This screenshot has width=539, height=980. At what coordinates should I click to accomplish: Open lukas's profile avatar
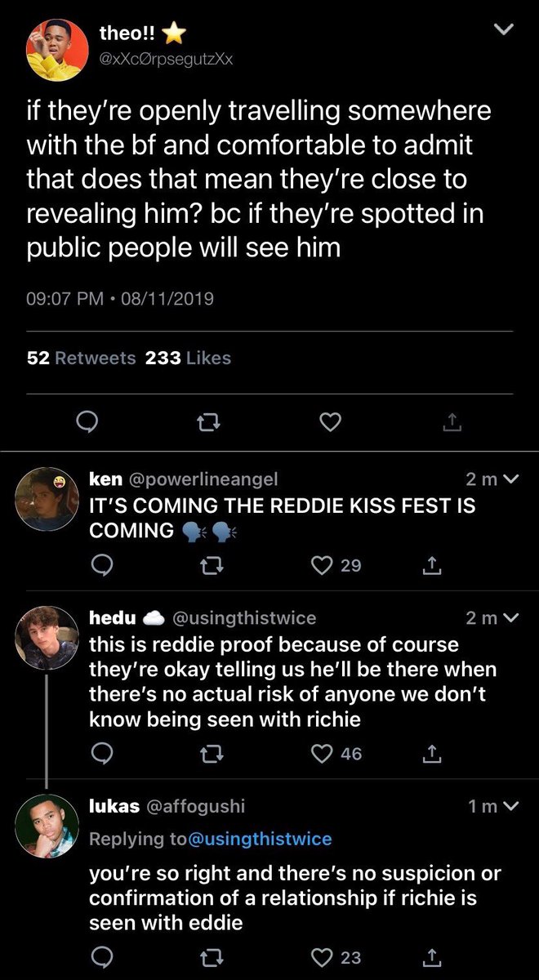pos(47,826)
